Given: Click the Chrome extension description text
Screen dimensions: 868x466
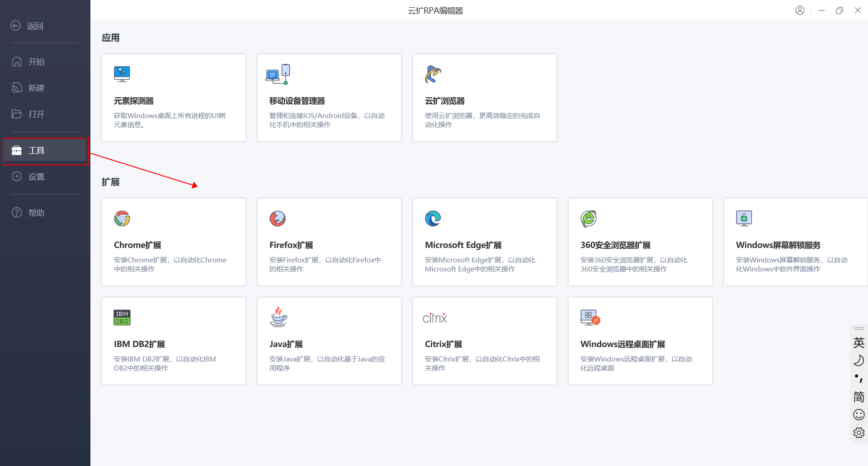Looking at the screenshot, I should click(x=170, y=265).
